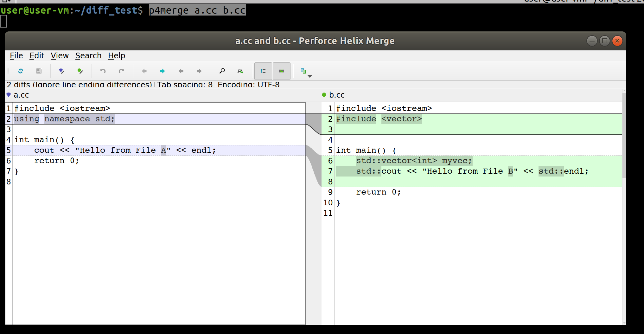
Task: Click the Redo icon
Action: 122,71
